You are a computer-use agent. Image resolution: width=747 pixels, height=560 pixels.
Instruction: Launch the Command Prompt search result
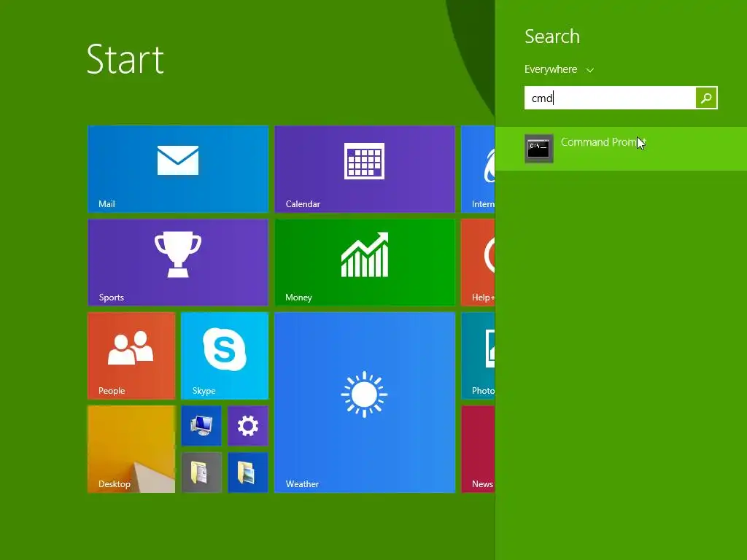(622, 149)
